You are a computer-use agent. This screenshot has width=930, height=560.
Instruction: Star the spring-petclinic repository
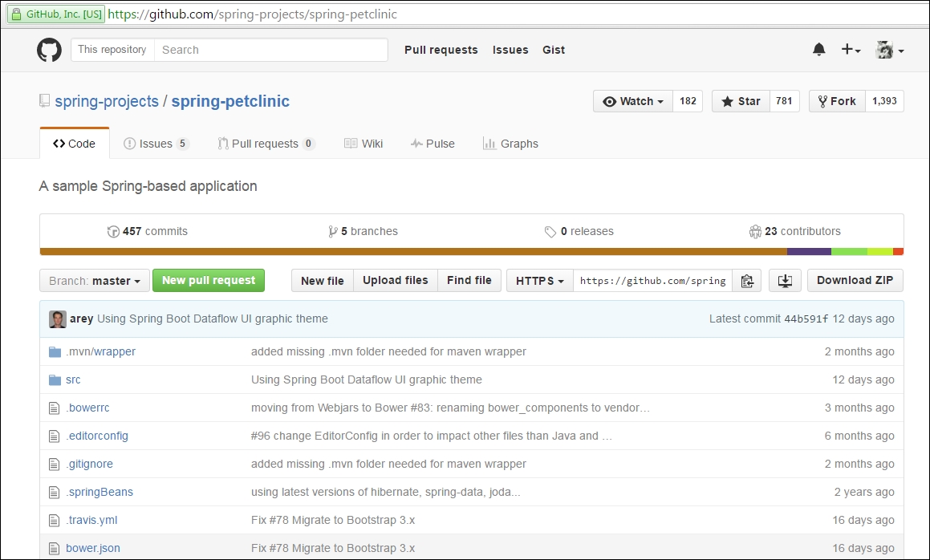click(741, 101)
